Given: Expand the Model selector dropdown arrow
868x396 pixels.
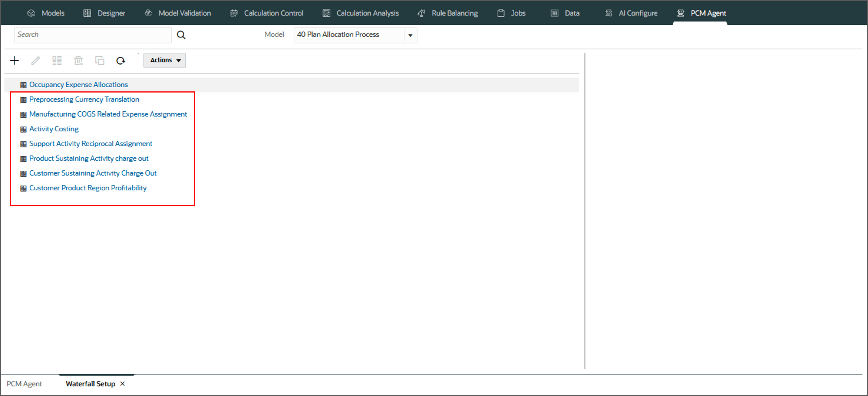Looking at the screenshot, I should click(x=410, y=35).
